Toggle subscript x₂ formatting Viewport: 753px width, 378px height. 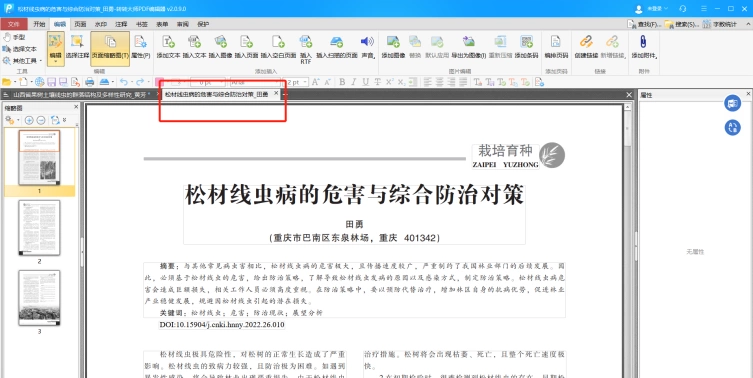[401, 82]
